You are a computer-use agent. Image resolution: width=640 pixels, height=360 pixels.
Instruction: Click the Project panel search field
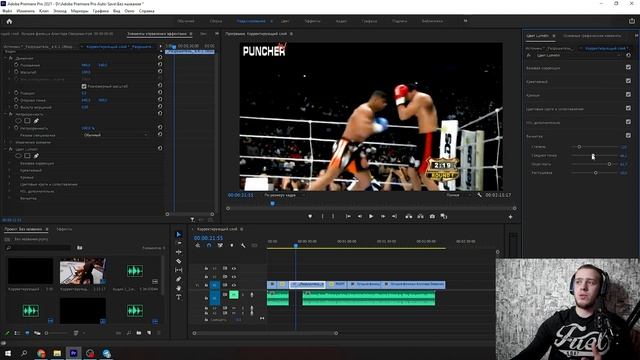click(38, 248)
